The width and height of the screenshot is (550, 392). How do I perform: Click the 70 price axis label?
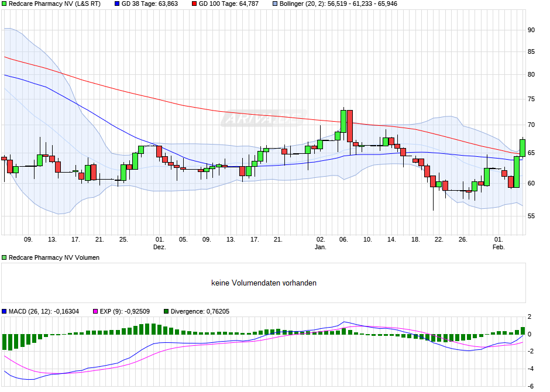(531, 125)
